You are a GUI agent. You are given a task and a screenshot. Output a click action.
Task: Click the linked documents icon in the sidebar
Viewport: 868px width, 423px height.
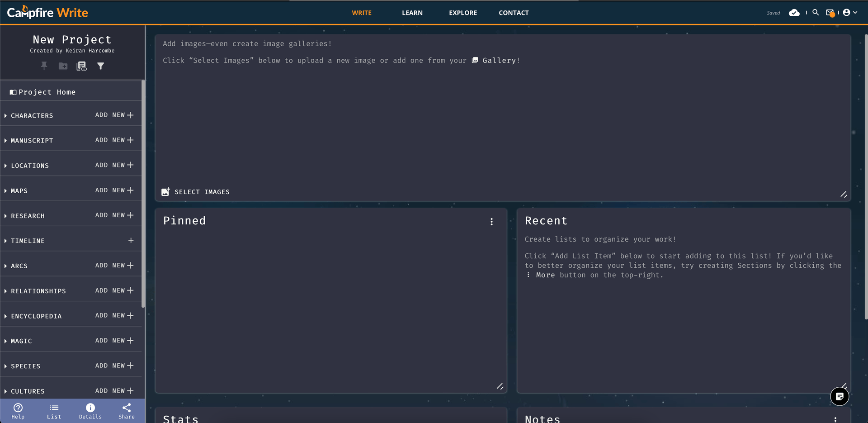click(x=81, y=66)
